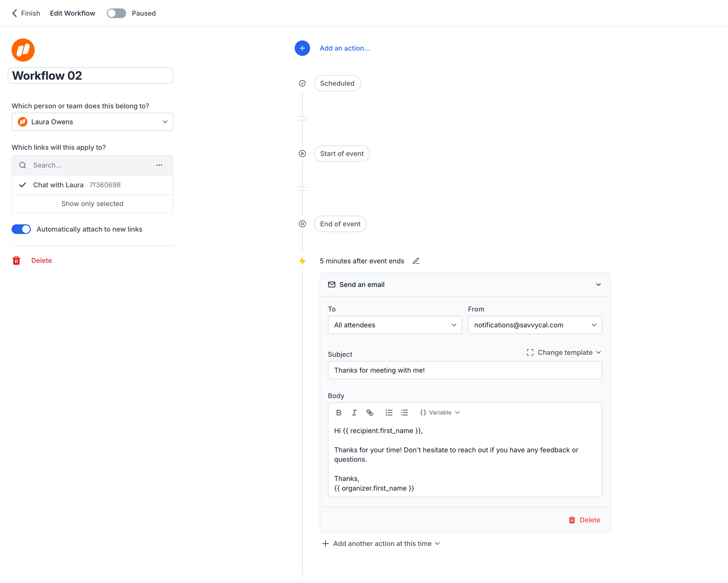This screenshot has width=728, height=583.
Task: Apply bold formatting in the email body
Action: [339, 412]
